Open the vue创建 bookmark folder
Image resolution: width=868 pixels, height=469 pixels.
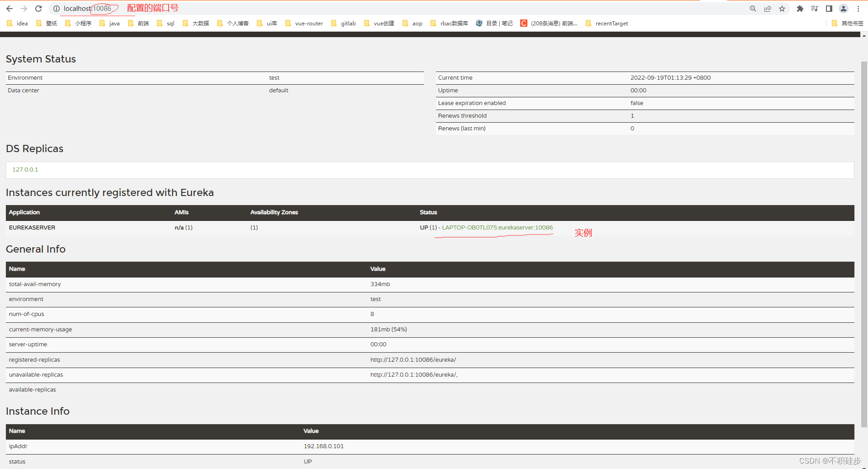[379, 24]
